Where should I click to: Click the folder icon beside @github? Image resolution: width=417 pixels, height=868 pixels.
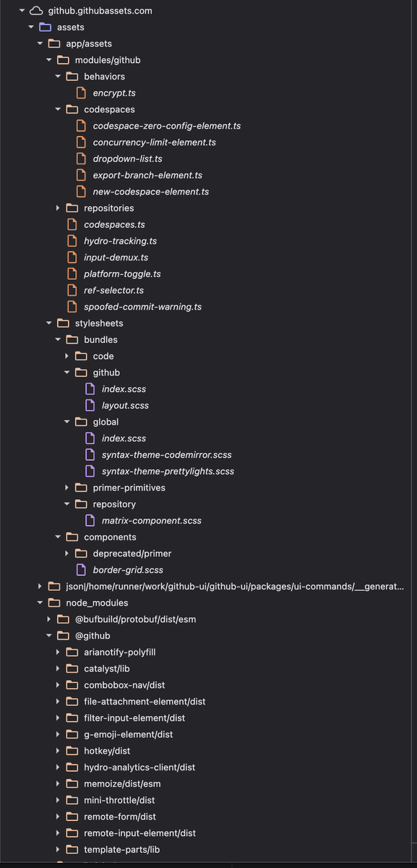coord(63,636)
